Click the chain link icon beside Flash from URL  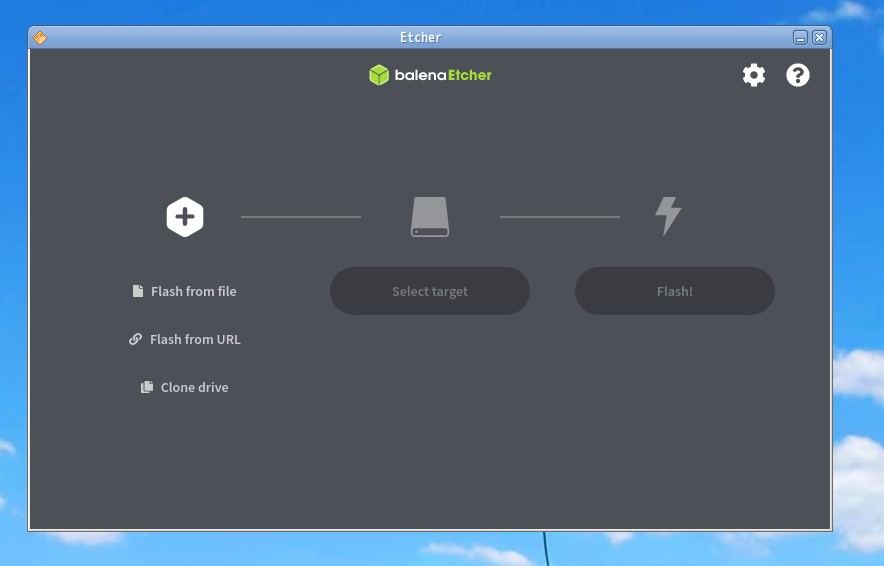(136, 339)
